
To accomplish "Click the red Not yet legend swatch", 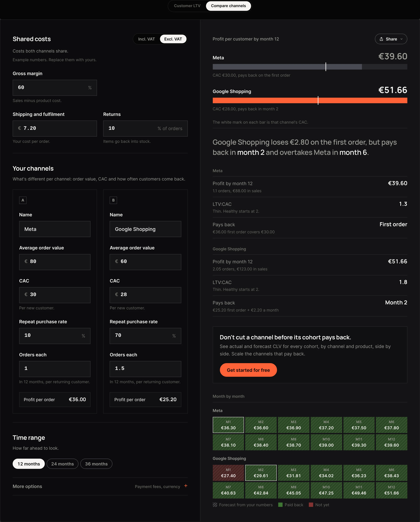I will coord(311,505).
